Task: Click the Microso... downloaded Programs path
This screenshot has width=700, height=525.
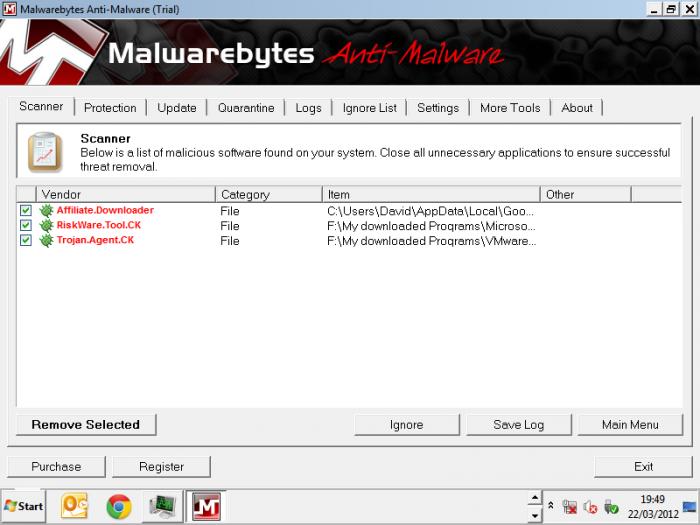Action: [431, 226]
